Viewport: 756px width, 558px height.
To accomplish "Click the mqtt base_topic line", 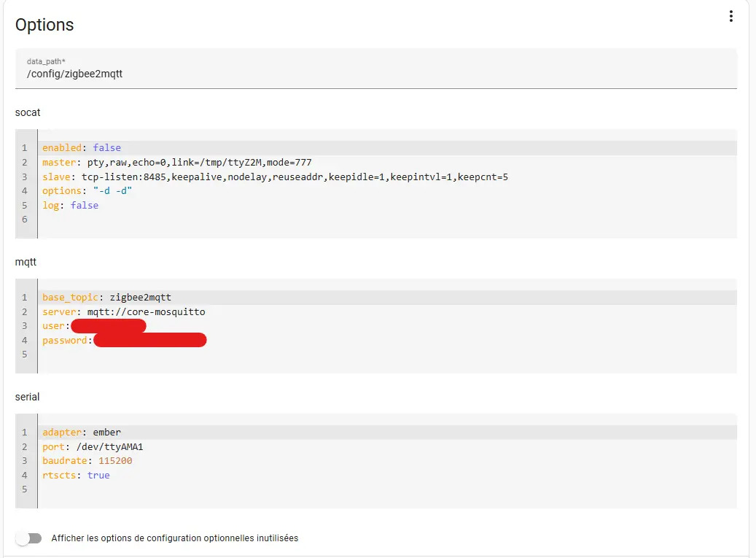I will point(106,298).
